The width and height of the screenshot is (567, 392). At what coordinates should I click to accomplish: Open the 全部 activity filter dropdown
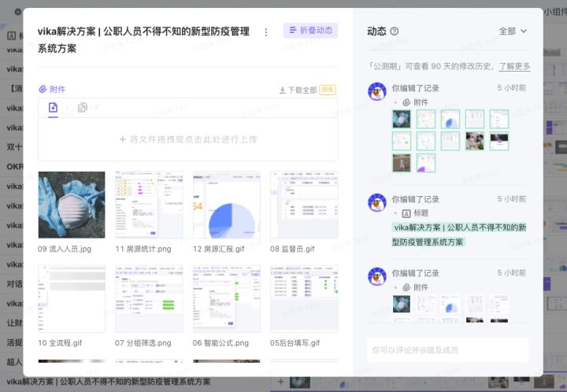click(x=513, y=31)
